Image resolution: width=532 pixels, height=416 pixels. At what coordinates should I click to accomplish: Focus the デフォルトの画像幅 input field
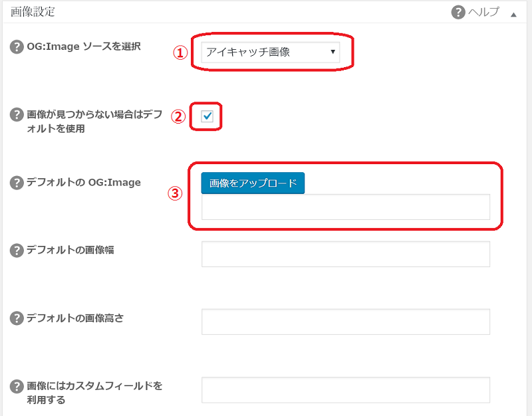pos(346,255)
